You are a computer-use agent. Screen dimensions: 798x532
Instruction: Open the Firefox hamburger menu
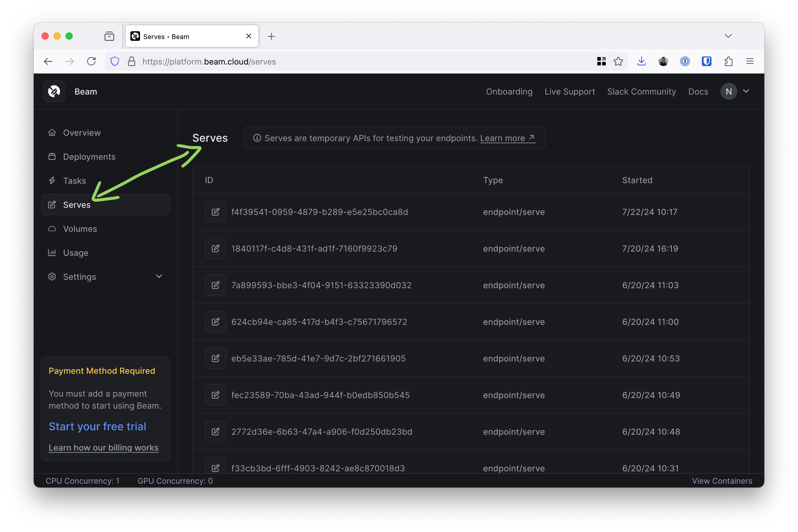(x=750, y=62)
